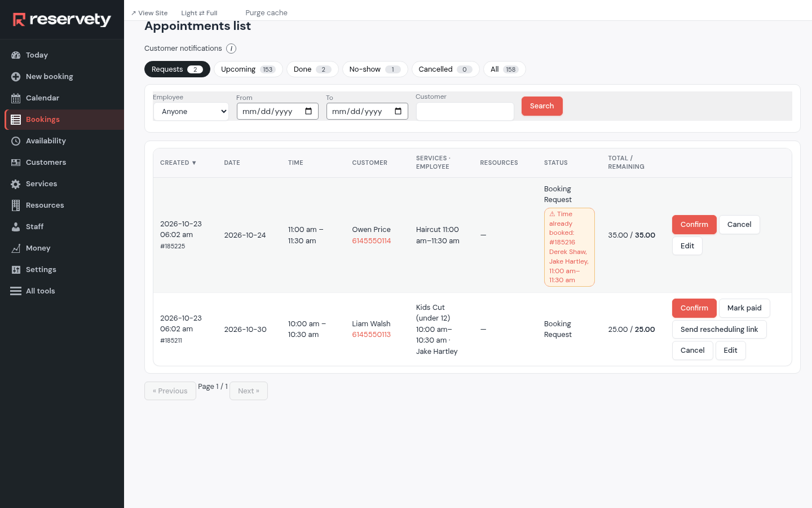Image resolution: width=812 pixels, height=508 pixels.
Task: Click the Staff person icon
Action: [x=16, y=226]
